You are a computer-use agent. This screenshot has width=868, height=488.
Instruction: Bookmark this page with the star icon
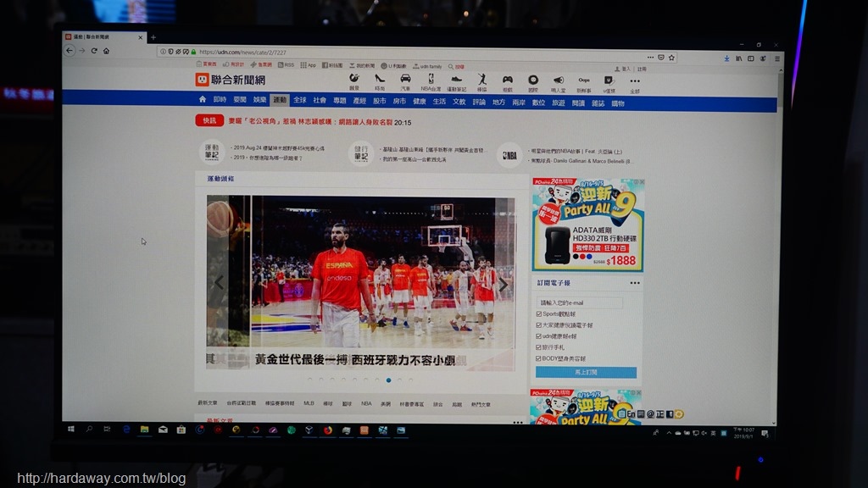pos(671,58)
